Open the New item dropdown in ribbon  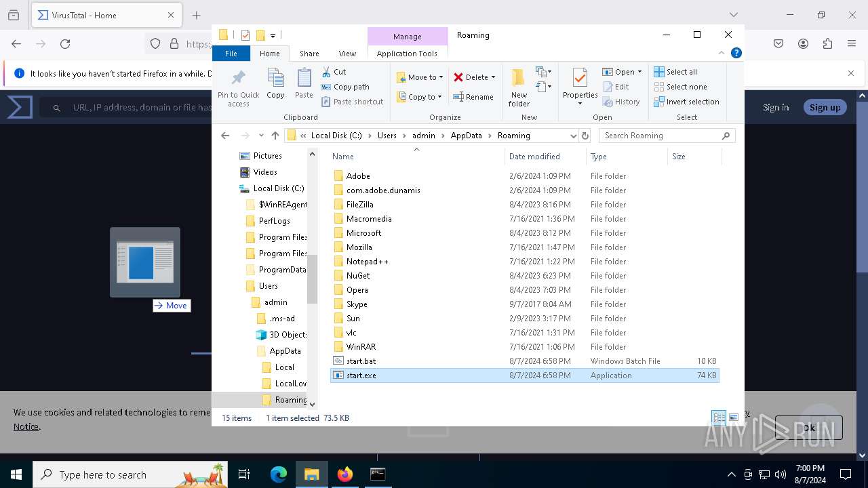click(x=542, y=72)
